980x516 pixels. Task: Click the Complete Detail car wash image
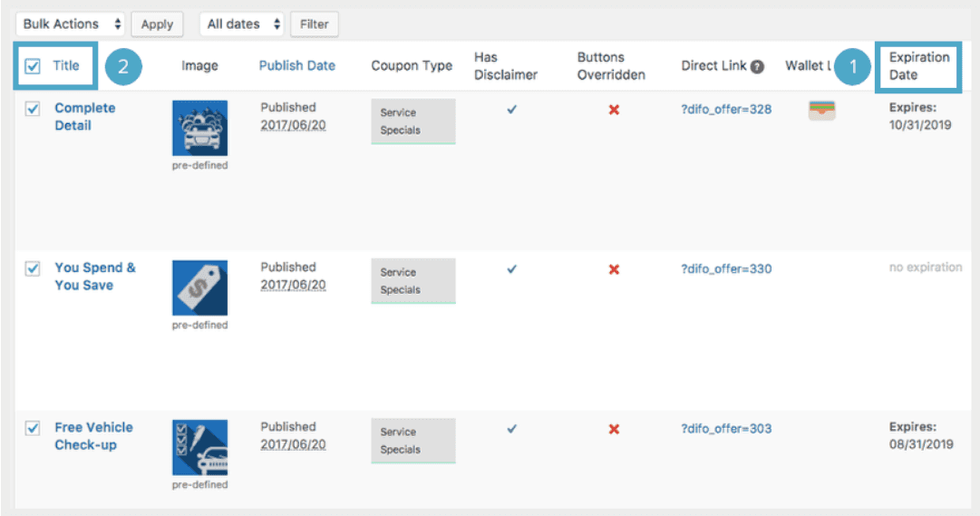point(200,128)
